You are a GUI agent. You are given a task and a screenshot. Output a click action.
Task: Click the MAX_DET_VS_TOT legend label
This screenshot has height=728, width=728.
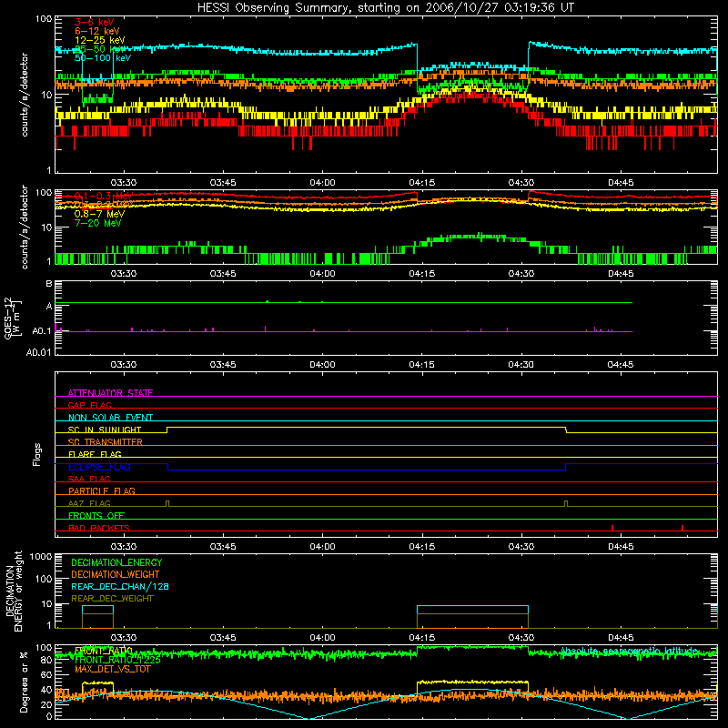[113, 669]
